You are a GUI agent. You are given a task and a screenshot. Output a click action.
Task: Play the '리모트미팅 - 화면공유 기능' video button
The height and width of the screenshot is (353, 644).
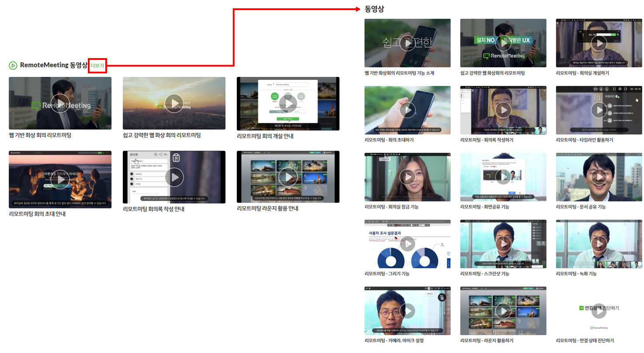pyautogui.click(x=503, y=176)
